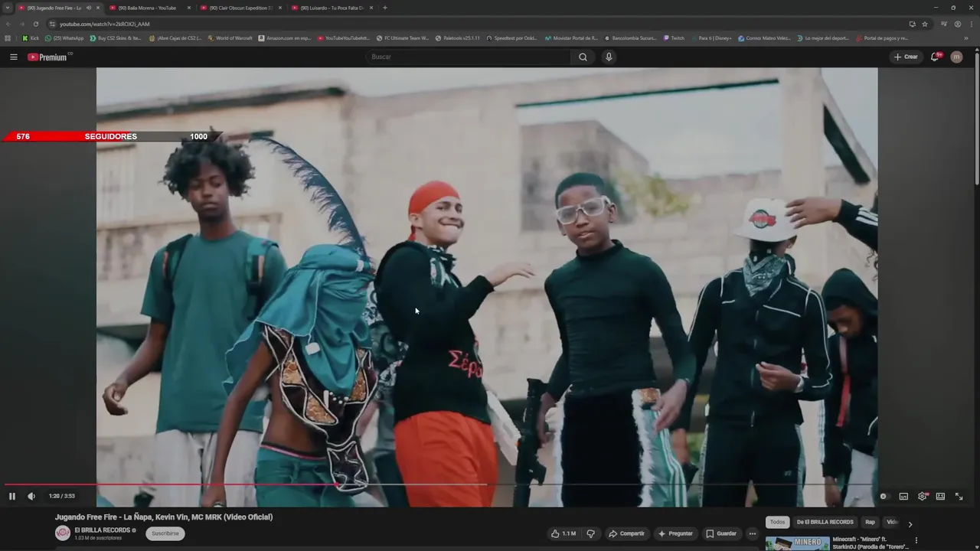Switch to Baila Morena - YouTube tab
This screenshot has width=980, height=551.
click(150, 8)
